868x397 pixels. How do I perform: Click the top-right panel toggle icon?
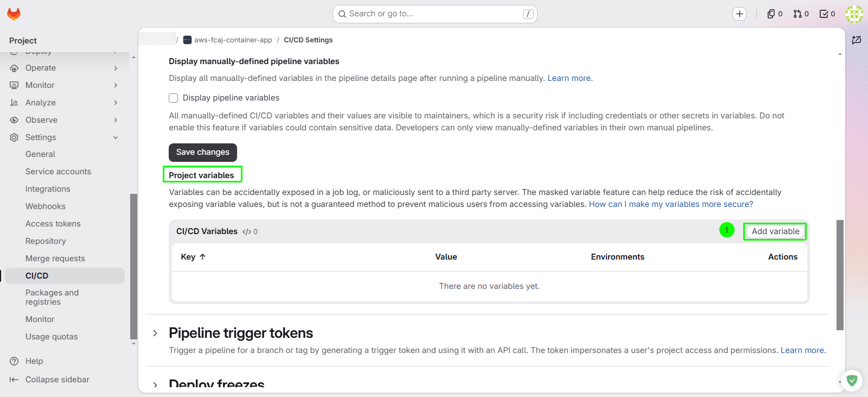[857, 40]
